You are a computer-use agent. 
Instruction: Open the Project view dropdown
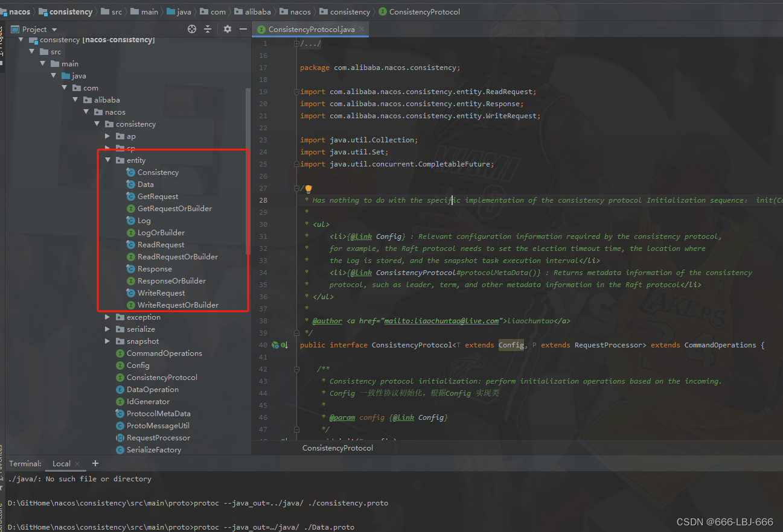click(x=54, y=30)
